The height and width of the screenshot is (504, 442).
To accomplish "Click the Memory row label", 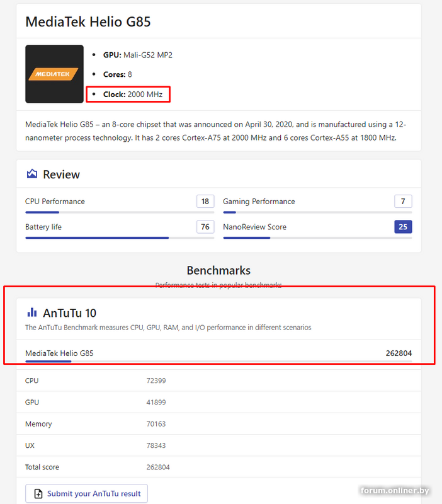I will coord(38,424).
